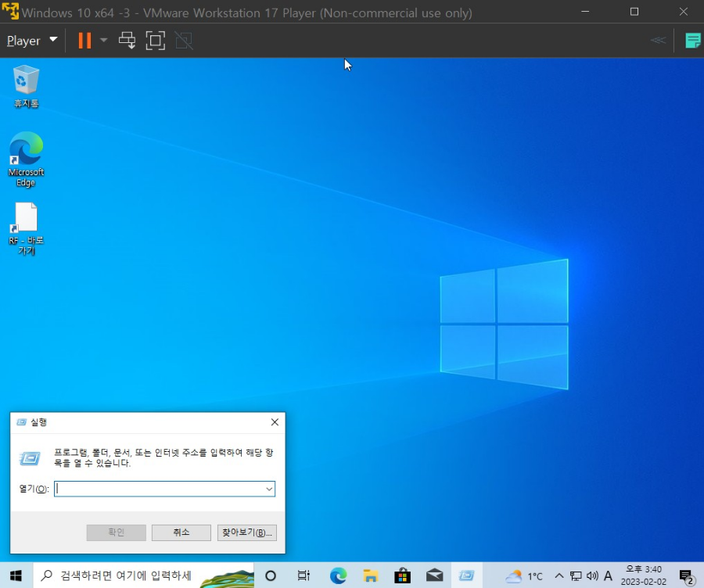The height and width of the screenshot is (588, 704).
Task: Select the Recycle Bin desktop icon
Action: click(26, 87)
